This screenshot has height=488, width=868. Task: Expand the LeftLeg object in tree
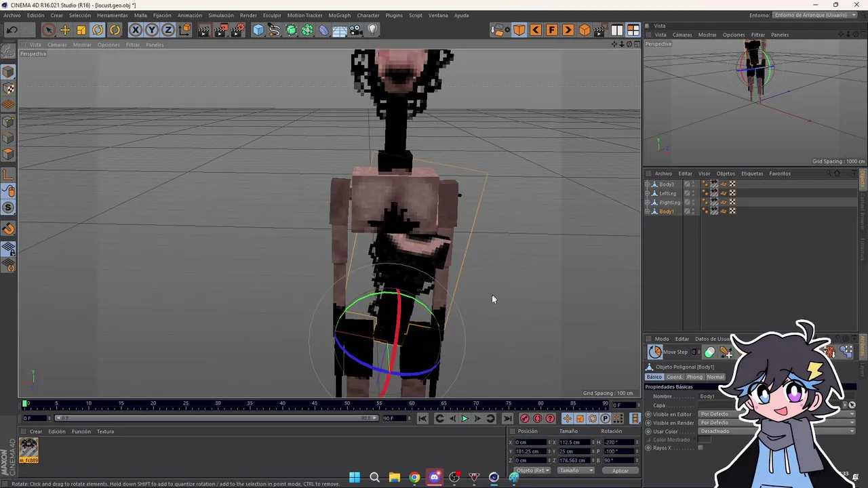pos(647,193)
